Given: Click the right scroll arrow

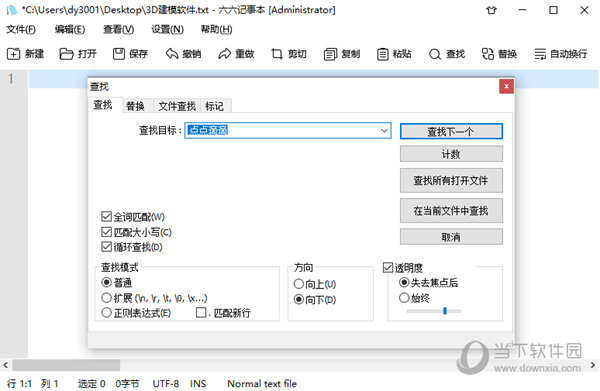Looking at the screenshot, I should click(x=593, y=365).
